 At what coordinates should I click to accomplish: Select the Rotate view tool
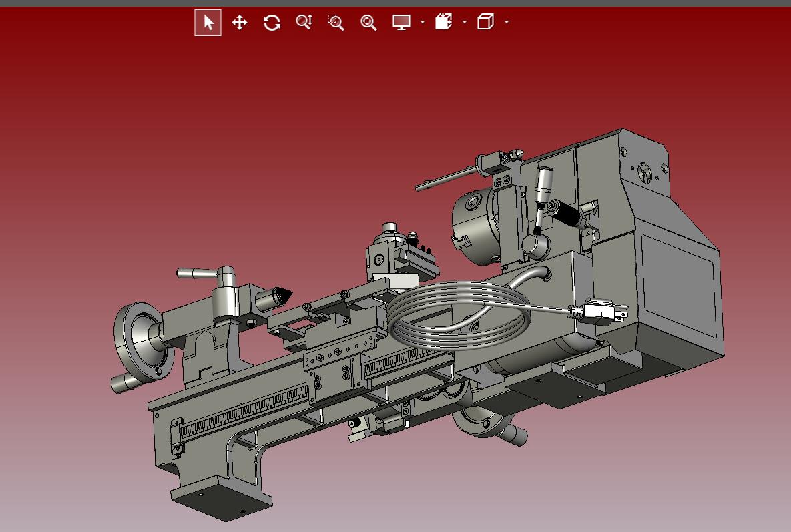pyautogui.click(x=272, y=23)
